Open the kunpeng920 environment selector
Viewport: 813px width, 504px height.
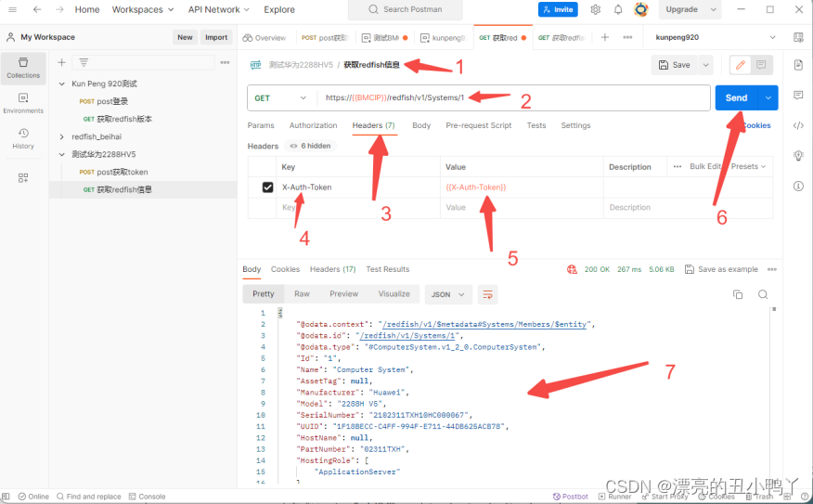(x=715, y=37)
